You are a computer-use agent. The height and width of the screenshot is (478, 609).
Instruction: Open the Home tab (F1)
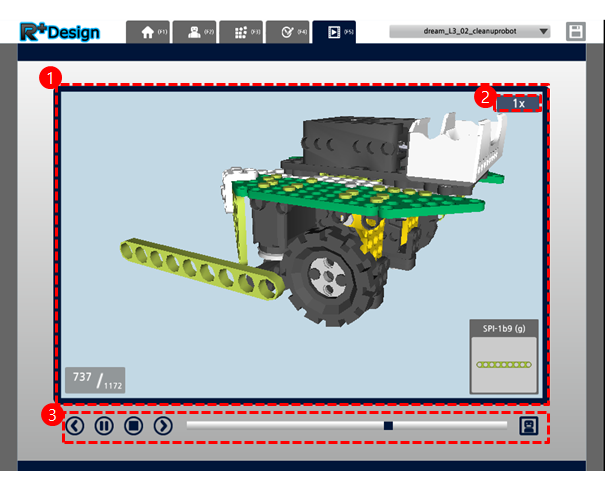tap(148, 32)
